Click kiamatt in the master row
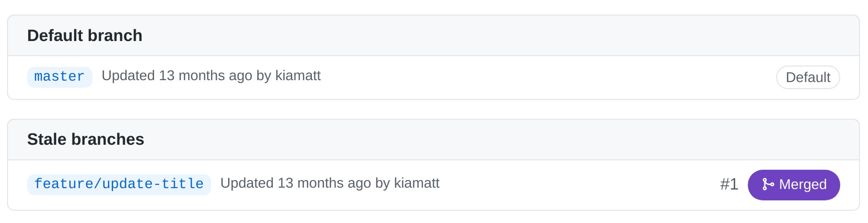Screen dimensions: 868x223 pyautogui.click(x=298, y=76)
